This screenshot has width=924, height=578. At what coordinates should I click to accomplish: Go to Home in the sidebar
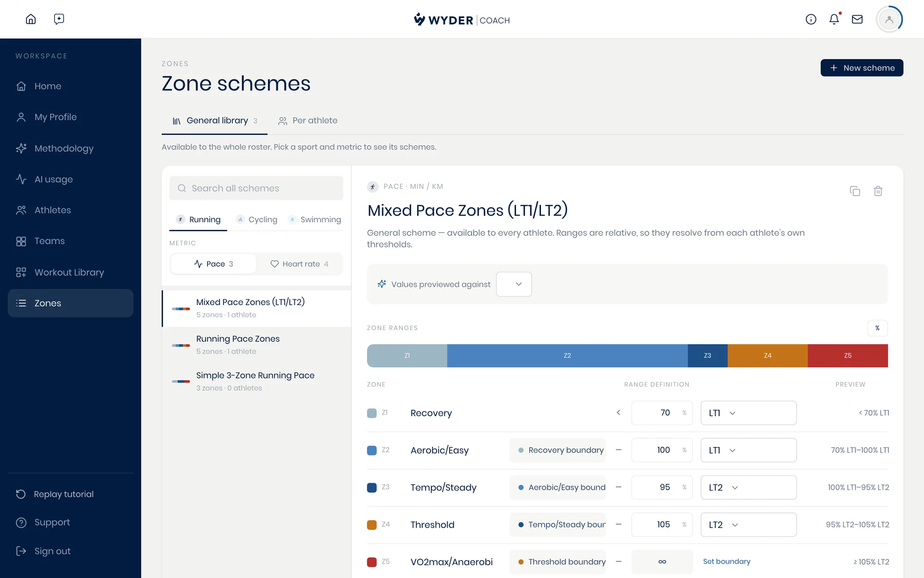70,86
